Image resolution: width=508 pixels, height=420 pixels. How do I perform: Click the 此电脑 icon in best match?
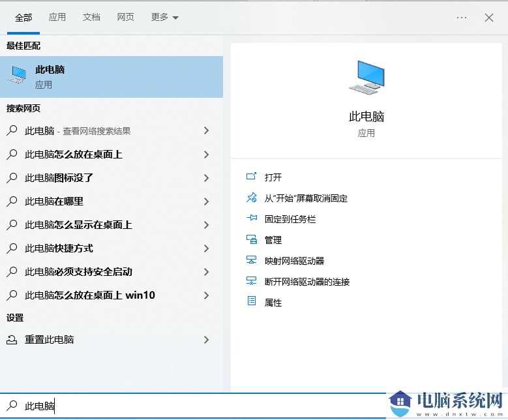coord(18,74)
